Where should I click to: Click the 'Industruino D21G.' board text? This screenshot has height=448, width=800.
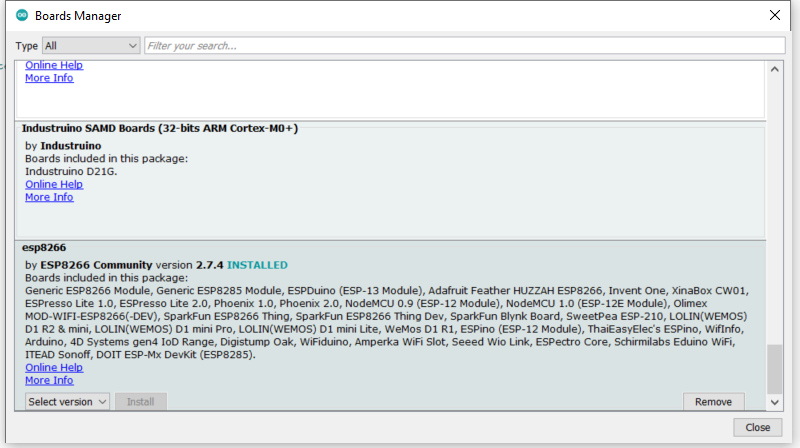[71, 171]
